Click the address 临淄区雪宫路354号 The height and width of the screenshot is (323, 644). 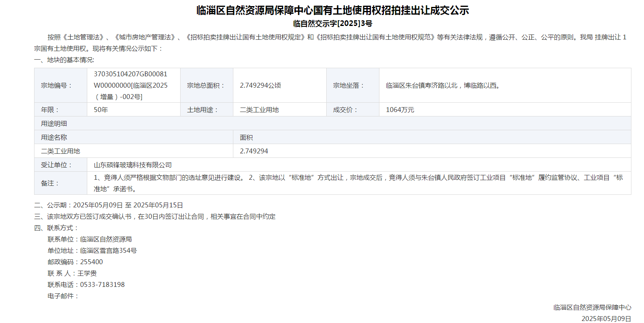[x=108, y=251]
